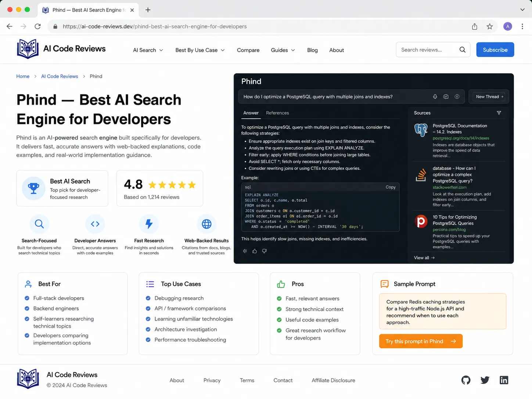This screenshot has height=399, width=532.
Task: Click the filter icon in Sources panel
Action: pos(499,113)
